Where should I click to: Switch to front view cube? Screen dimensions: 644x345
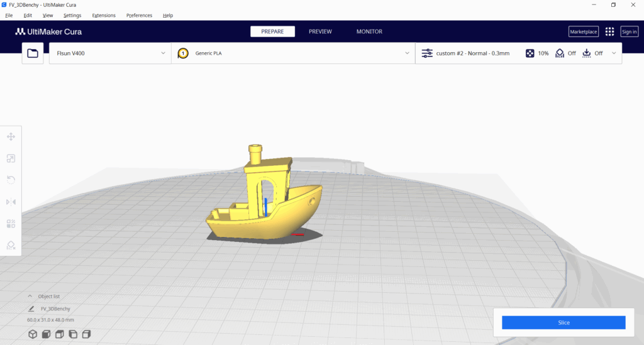47,334
